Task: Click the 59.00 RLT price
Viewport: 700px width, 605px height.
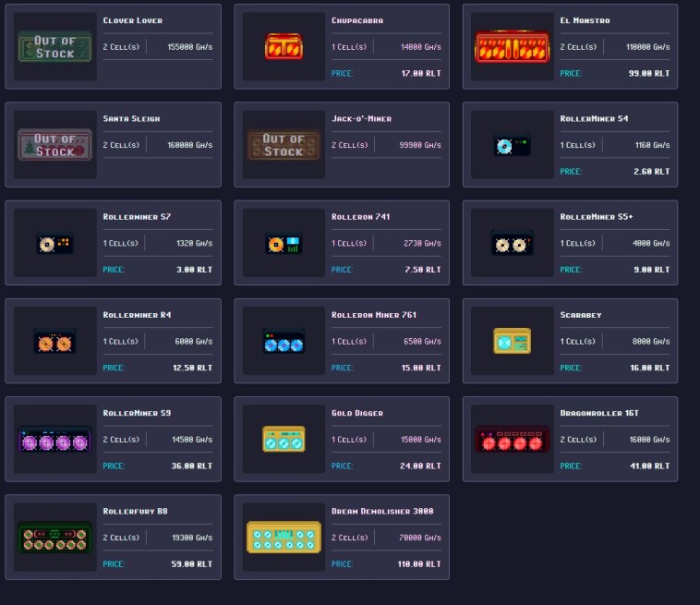Action: [x=192, y=564]
